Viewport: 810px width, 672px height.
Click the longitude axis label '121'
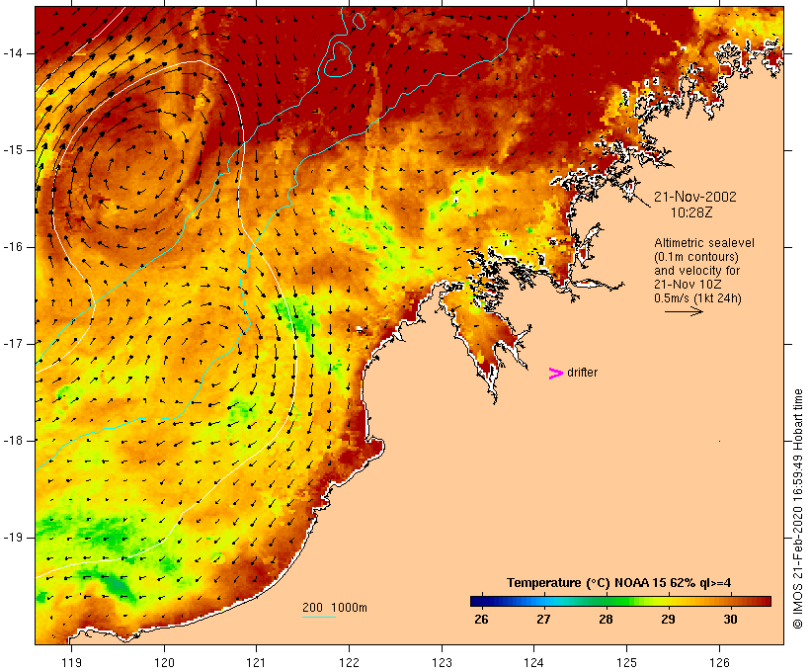pos(256,662)
